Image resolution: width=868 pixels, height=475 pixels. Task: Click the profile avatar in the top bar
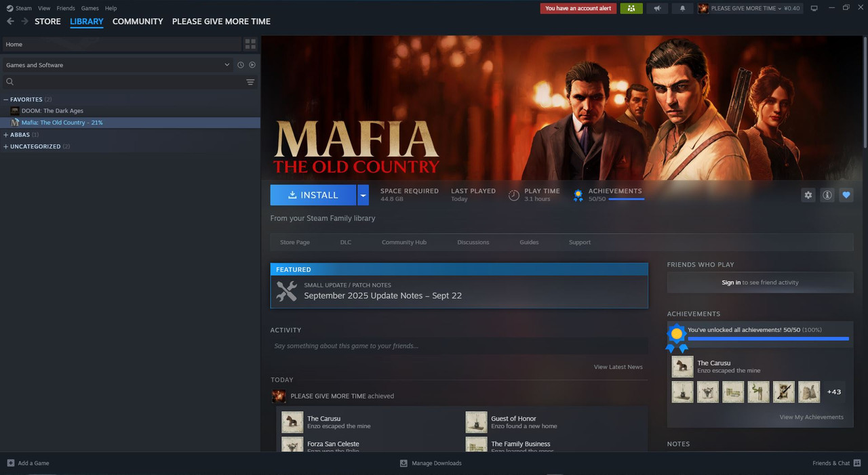(x=703, y=8)
